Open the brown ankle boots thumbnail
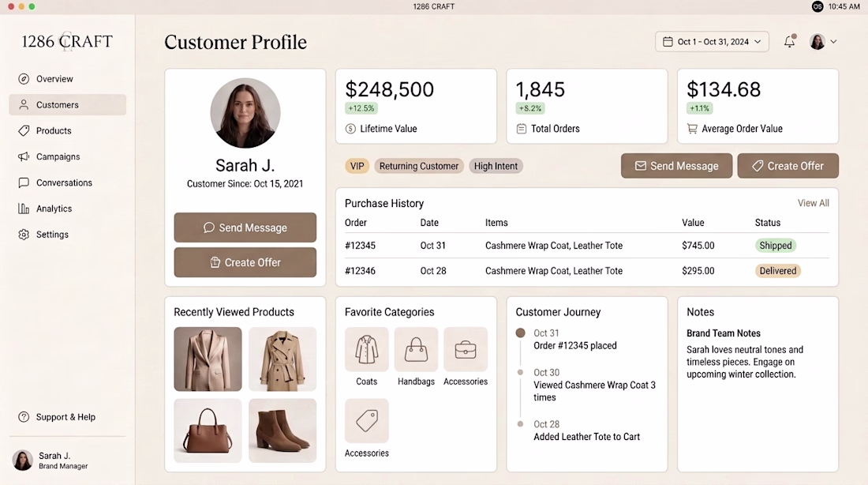This screenshot has height=485, width=868. tap(282, 430)
